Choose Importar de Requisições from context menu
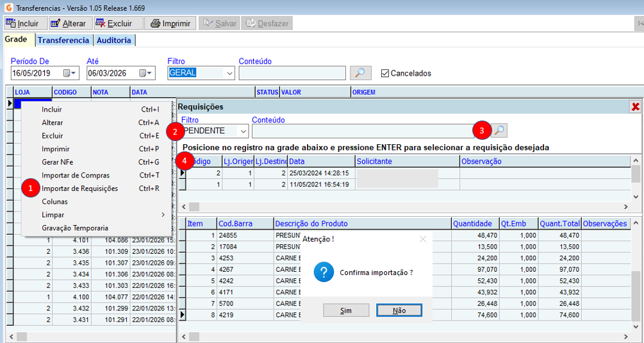 (80, 188)
